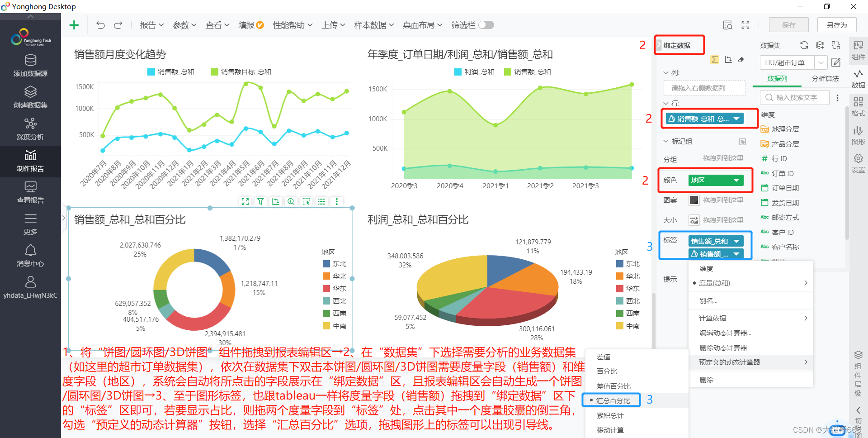Open the 报告 dropdown menu
Viewport: 868px width, 438px height.
point(152,25)
